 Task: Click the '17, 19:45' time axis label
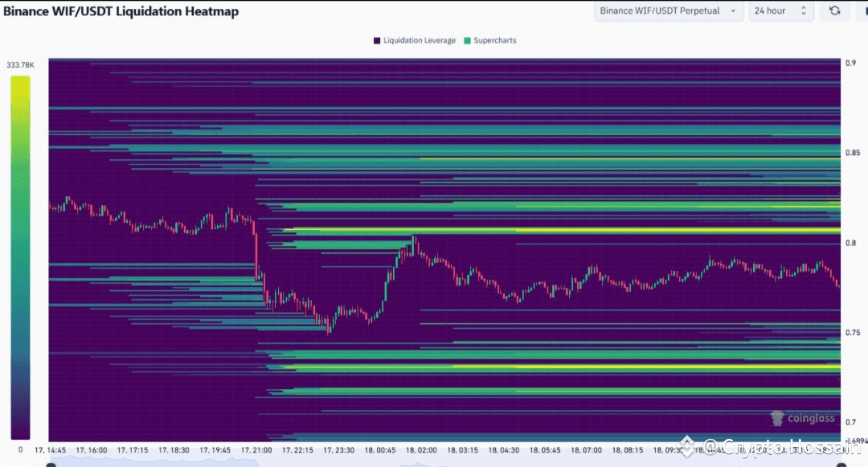point(215,450)
